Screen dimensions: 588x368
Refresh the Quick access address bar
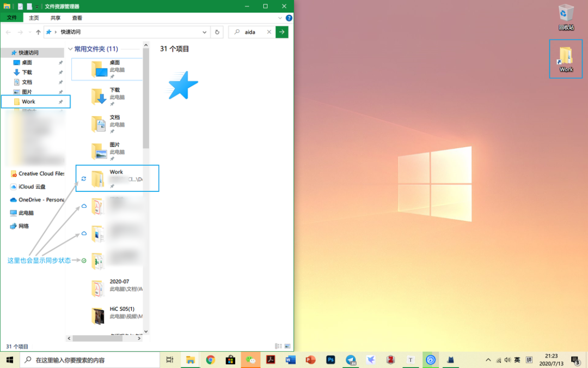(217, 32)
